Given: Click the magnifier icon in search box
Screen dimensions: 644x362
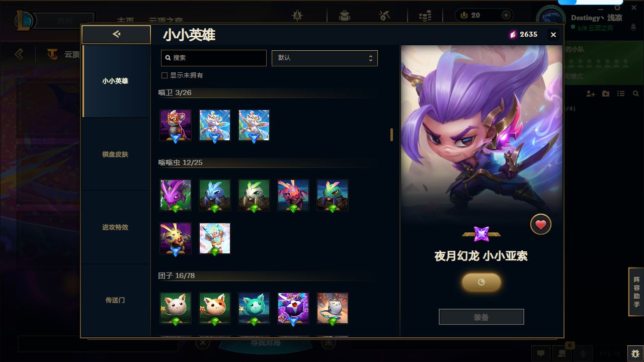Looking at the screenshot, I should click(168, 58).
